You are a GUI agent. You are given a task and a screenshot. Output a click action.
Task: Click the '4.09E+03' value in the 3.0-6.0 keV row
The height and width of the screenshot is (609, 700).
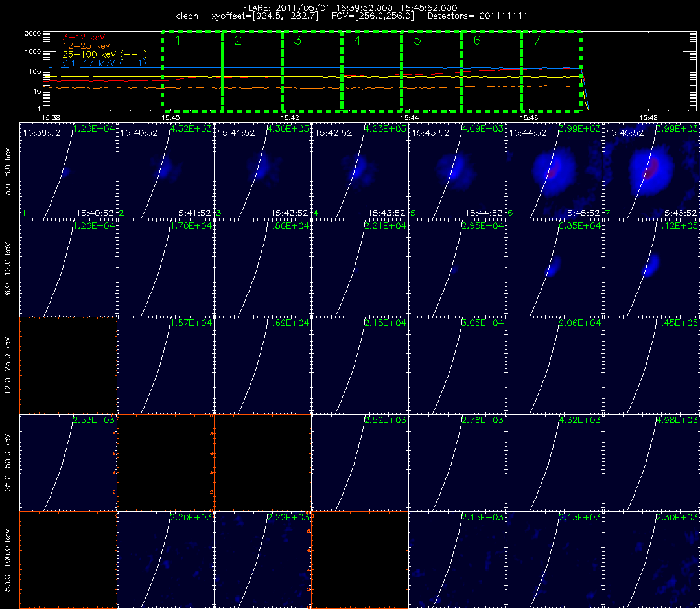point(483,128)
